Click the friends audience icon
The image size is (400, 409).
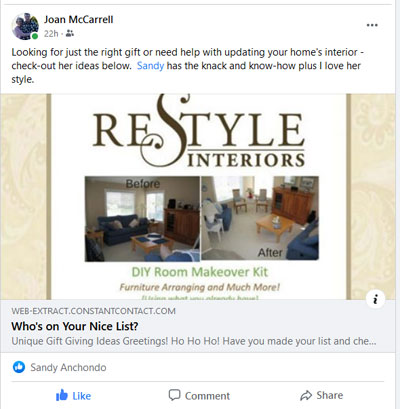(70, 33)
